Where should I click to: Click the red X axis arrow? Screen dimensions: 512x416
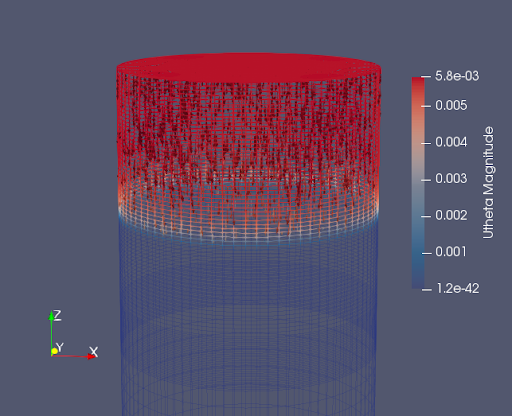tap(74, 356)
